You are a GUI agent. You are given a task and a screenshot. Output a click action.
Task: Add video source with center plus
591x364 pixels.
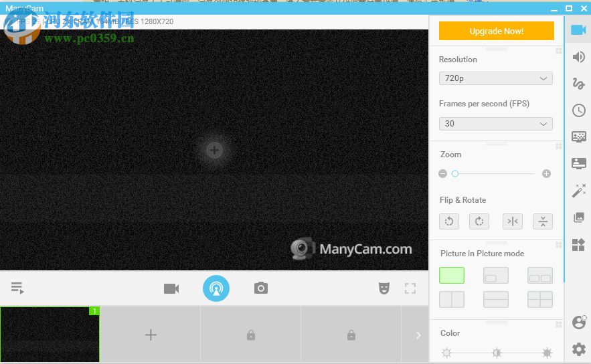(214, 151)
